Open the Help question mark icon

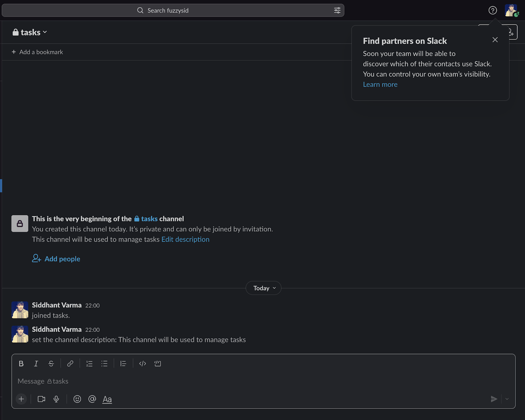tap(493, 10)
